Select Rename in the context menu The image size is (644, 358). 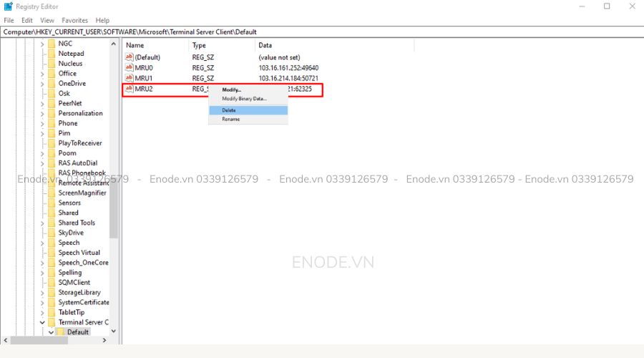(x=230, y=120)
